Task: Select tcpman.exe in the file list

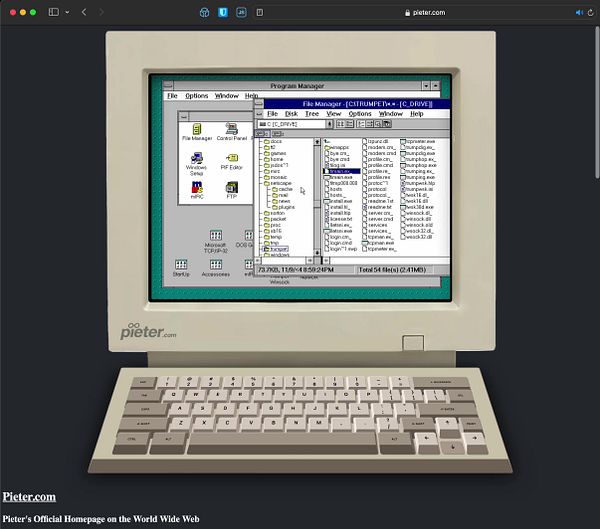Action: click(x=378, y=243)
